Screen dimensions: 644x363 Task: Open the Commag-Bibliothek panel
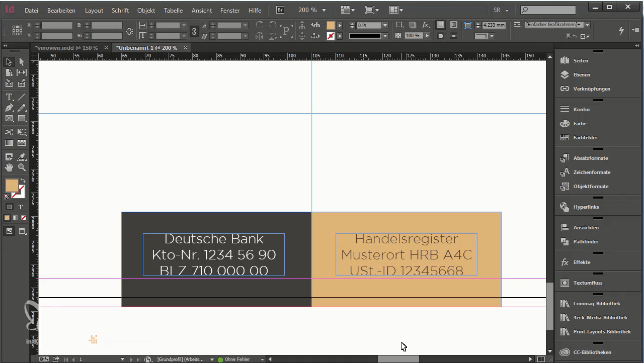point(597,303)
